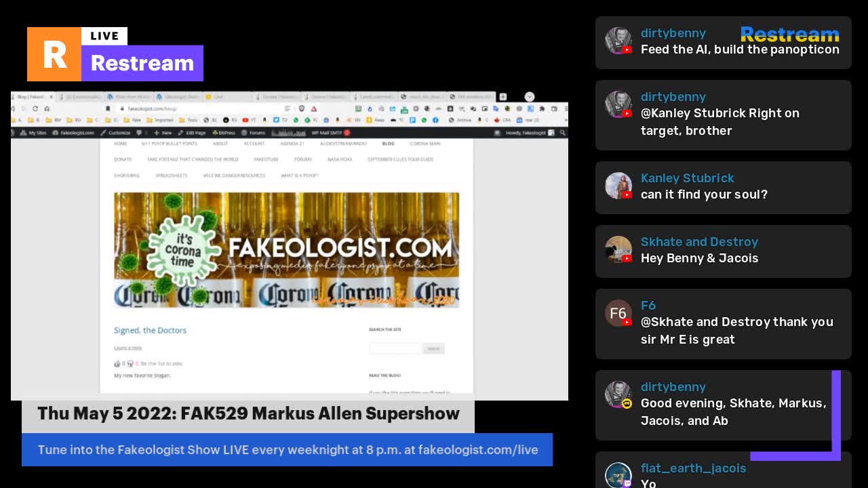Open HOME in site navigation

pos(121,144)
